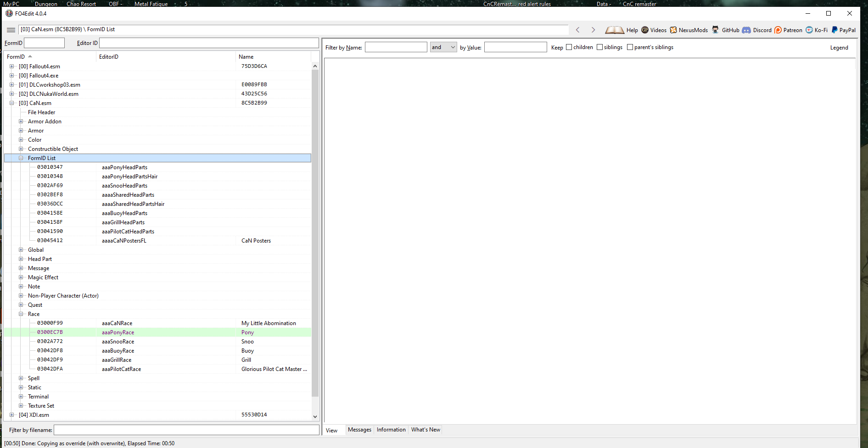Toggle the Keep children checkbox
Screen dimensions: 868x448
569,47
